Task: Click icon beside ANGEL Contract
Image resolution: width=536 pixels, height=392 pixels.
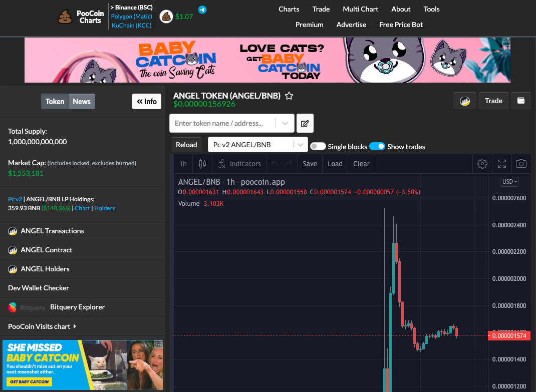Action: (13, 250)
